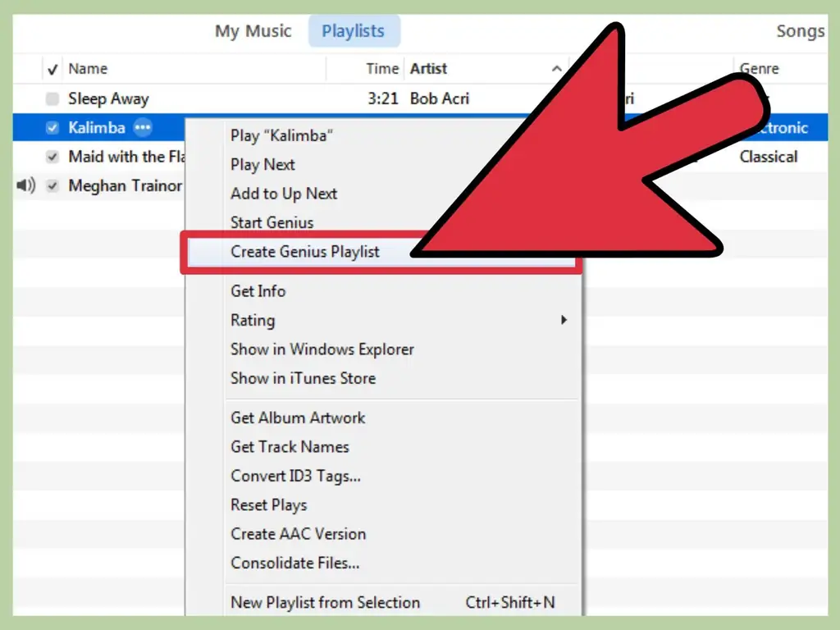
Task: Click Add to Up Next
Action: point(283,194)
